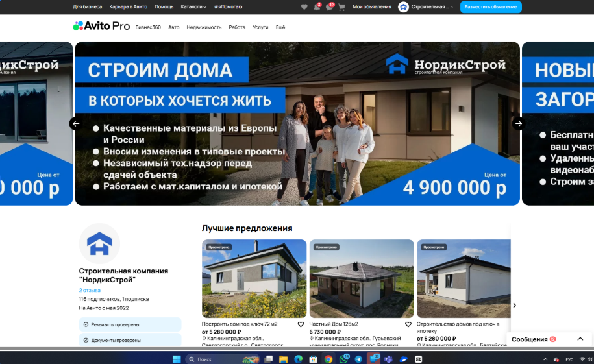Open favorites via the heart icon in top bar
Viewport: 594px width, 364px height.
(304, 7)
